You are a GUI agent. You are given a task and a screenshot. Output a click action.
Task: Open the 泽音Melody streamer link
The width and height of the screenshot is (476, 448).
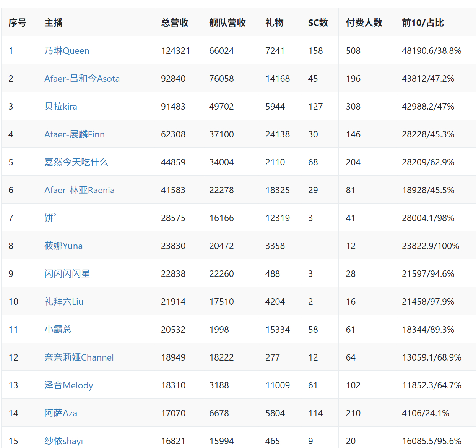[69, 385]
